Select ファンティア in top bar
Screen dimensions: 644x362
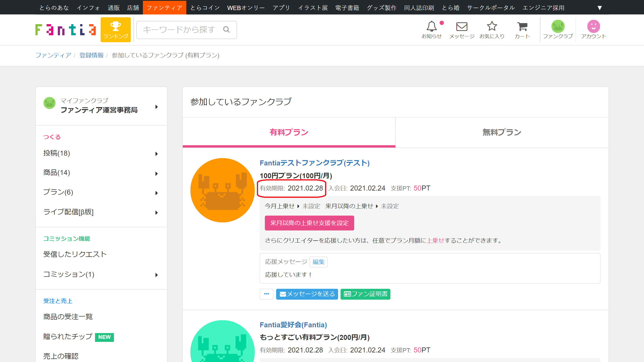(x=165, y=8)
